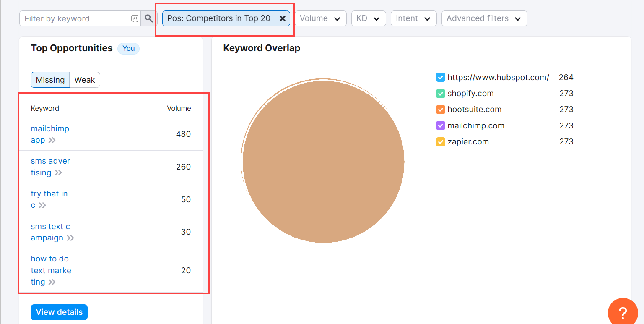Disable the zapier.com checkbox
Image resolution: width=644 pixels, height=324 pixels.
[x=440, y=142]
